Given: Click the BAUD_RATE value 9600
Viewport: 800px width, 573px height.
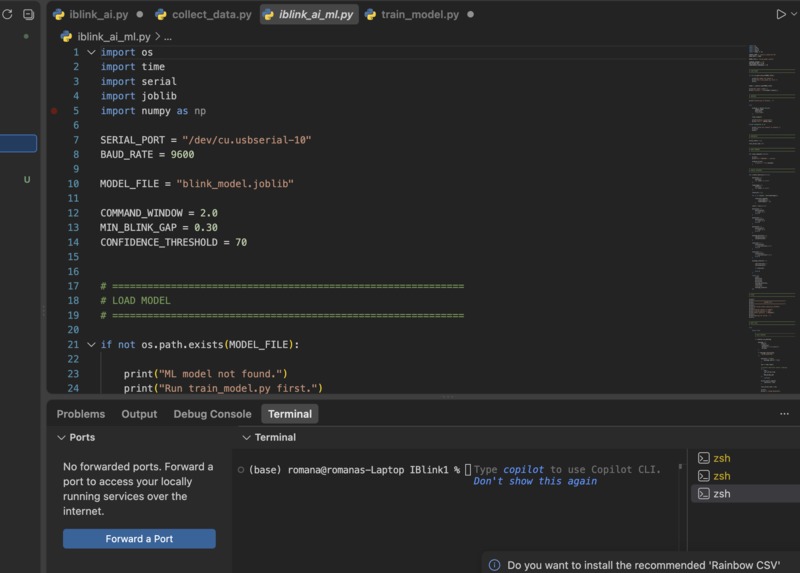Looking at the screenshot, I should click(x=182, y=155).
